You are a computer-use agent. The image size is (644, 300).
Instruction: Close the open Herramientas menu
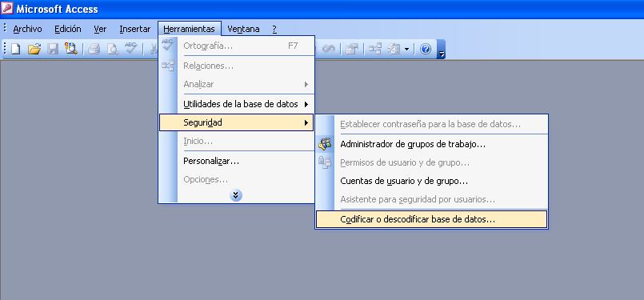point(190,29)
